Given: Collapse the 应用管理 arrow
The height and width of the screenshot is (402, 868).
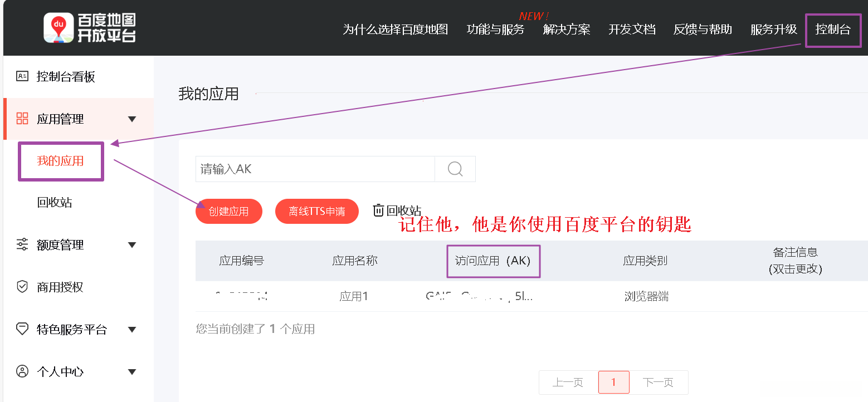Looking at the screenshot, I should pos(132,119).
